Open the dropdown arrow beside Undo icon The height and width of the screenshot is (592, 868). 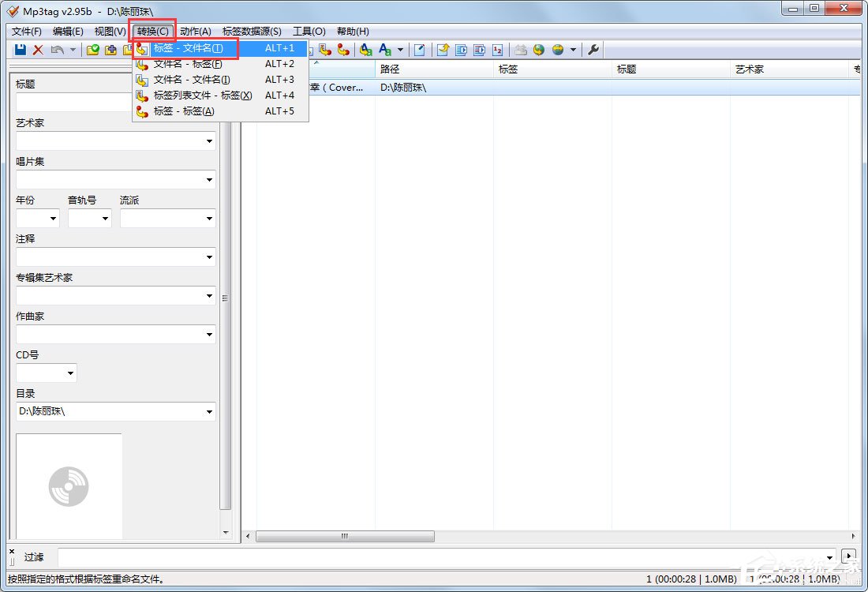click(73, 50)
